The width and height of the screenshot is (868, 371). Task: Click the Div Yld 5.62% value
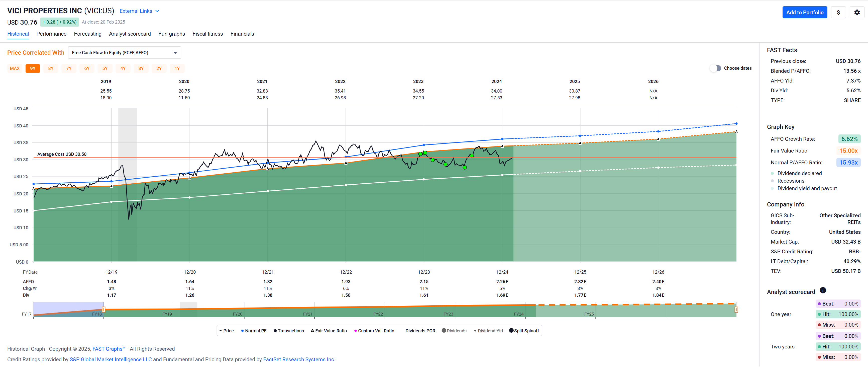(x=853, y=90)
